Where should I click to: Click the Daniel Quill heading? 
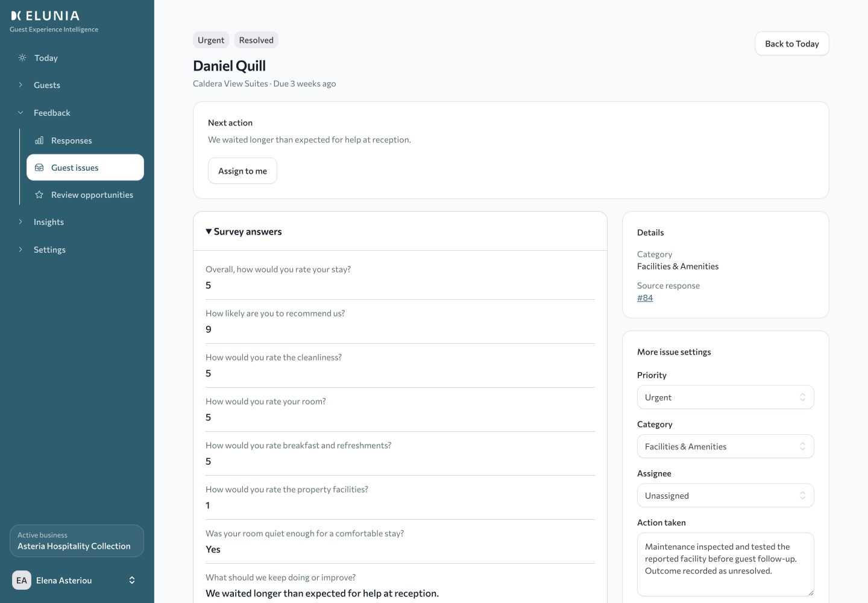pos(229,66)
